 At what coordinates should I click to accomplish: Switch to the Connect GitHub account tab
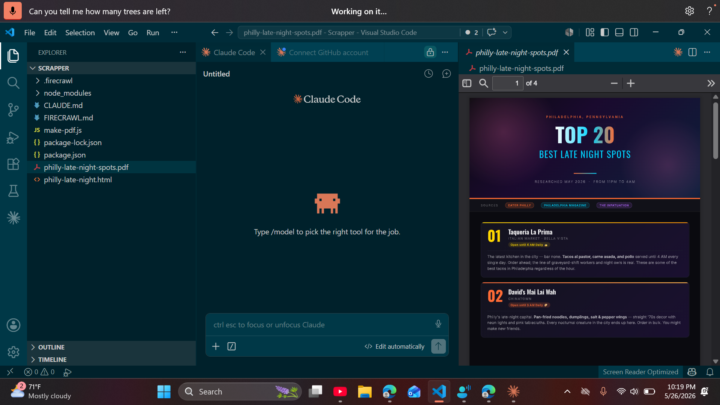pos(328,52)
